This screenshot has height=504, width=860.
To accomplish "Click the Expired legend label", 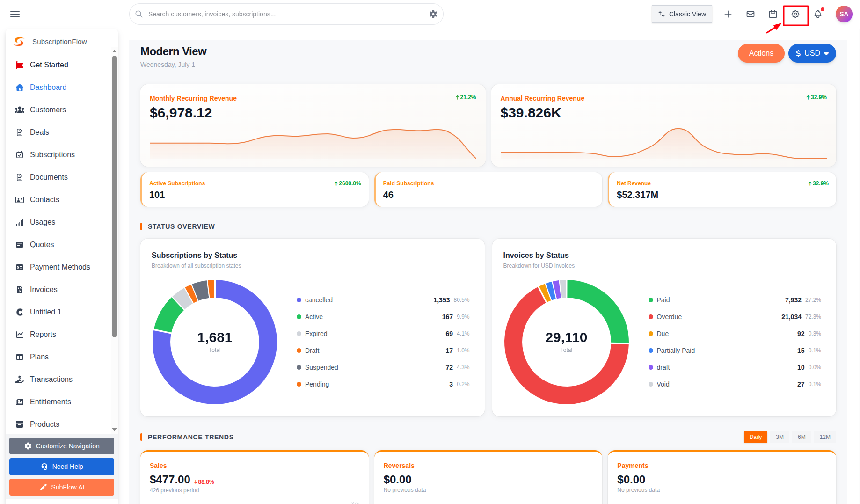I will point(316,334).
